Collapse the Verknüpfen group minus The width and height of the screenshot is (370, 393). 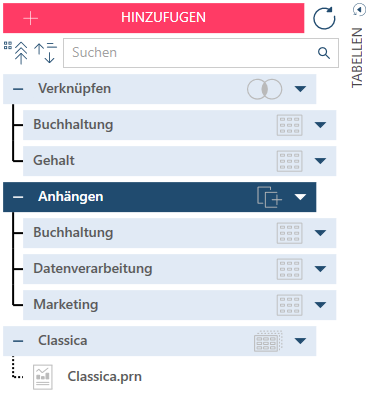pos(18,89)
